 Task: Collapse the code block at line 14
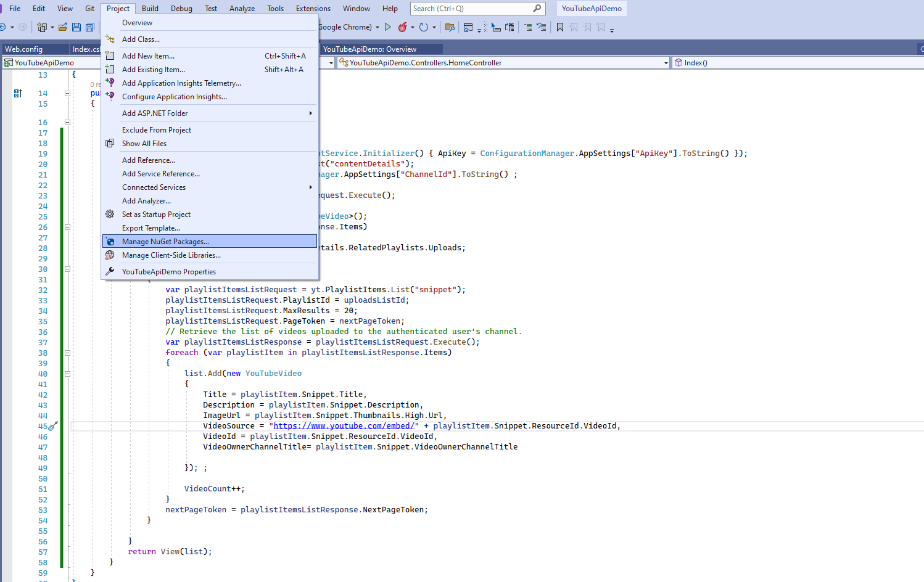pyautogui.click(x=67, y=93)
